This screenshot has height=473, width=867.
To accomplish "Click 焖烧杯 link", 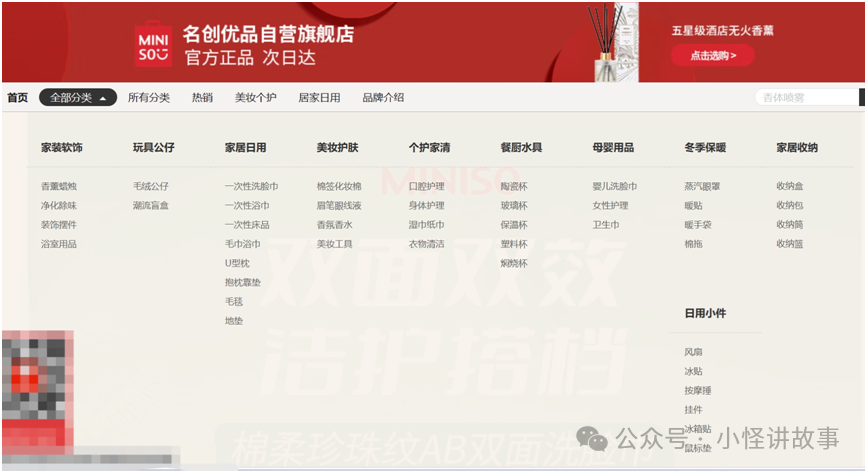I will (x=514, y=263).
